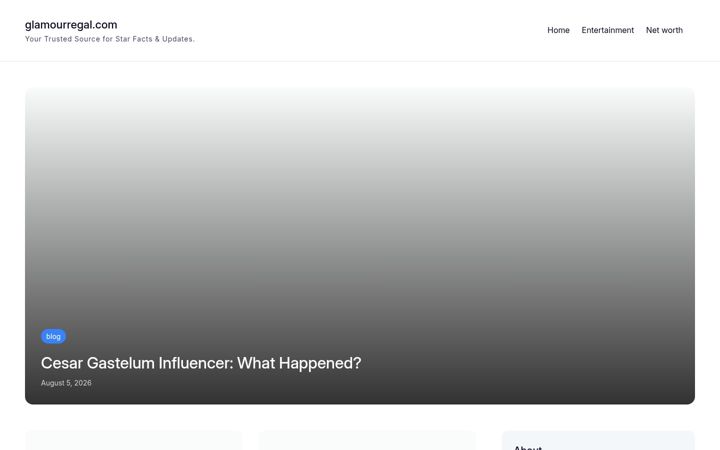Image resolution: width=720 pixels, height=450 pixels.
Task: Open the Cesar Gastelum Influencer article headline
Action: [x=201, y=363]
